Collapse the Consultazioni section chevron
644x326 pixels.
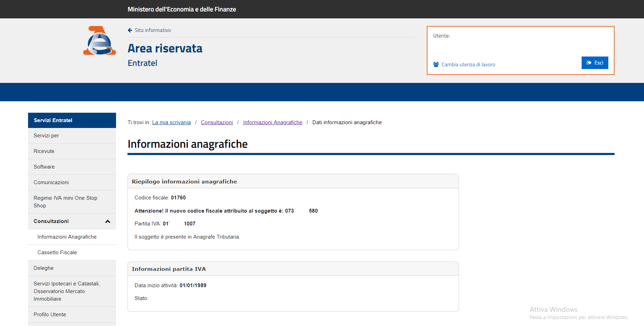tap(108, 222)
